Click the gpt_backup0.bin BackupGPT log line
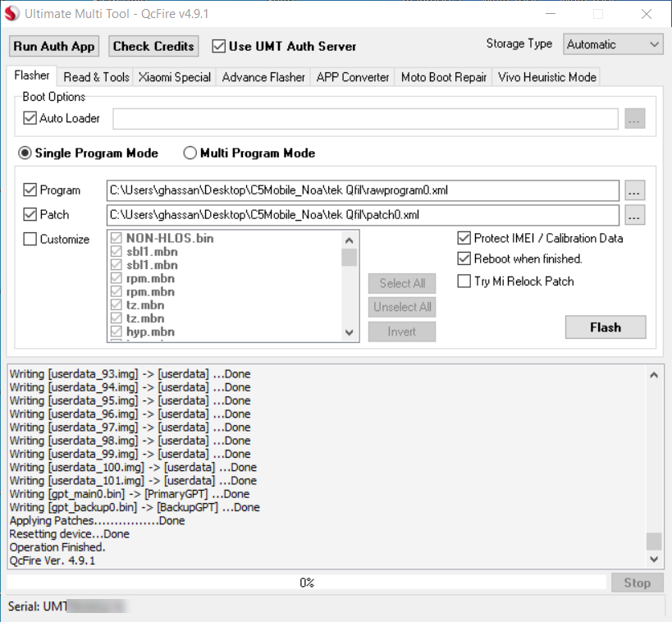 [135, 507]
